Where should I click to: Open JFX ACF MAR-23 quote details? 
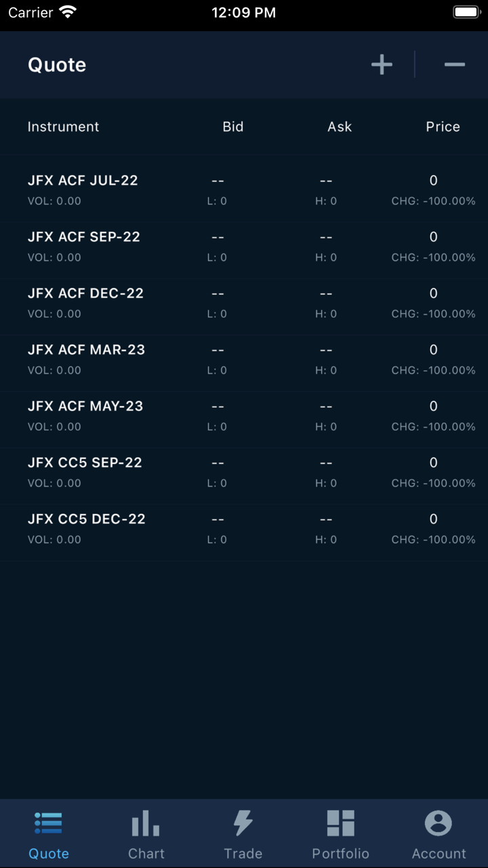tap(86, 350)
